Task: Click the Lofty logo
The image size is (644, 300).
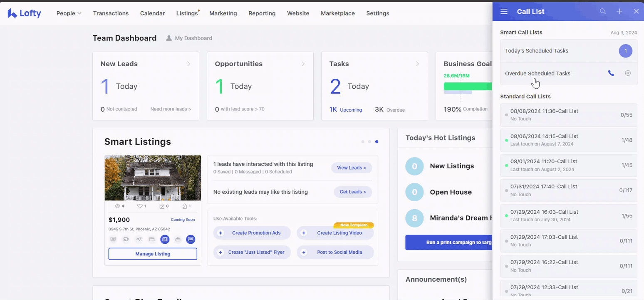Action: pyautogui.click(x=25, y=13)
